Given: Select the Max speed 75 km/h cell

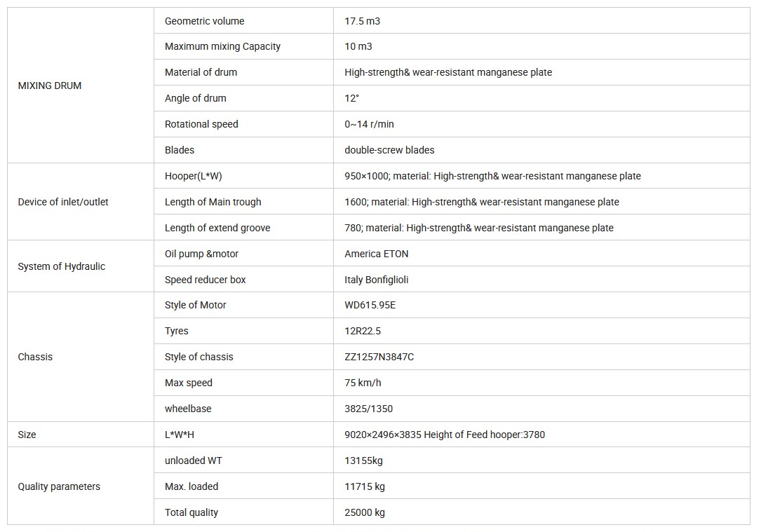Looking at the screenshot, I should (x=363, y=383).
